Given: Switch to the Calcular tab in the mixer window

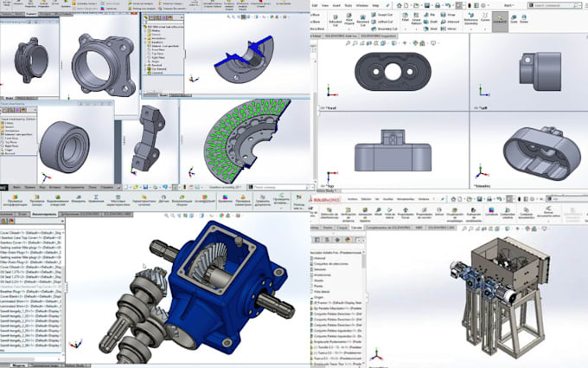Looking at the screenshot, I should 356,228.
